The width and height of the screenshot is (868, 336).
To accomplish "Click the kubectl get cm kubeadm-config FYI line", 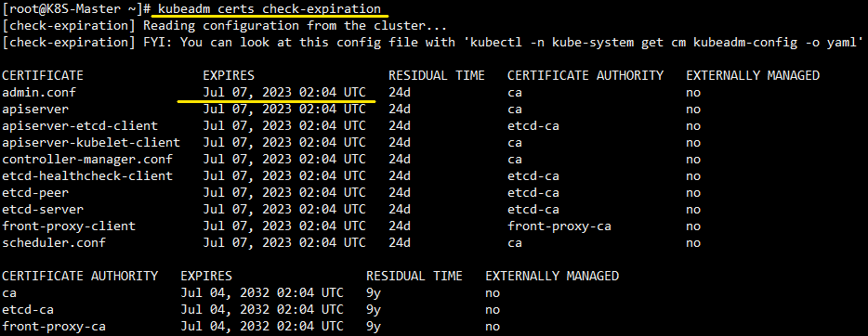I will [x=432, y=42].
